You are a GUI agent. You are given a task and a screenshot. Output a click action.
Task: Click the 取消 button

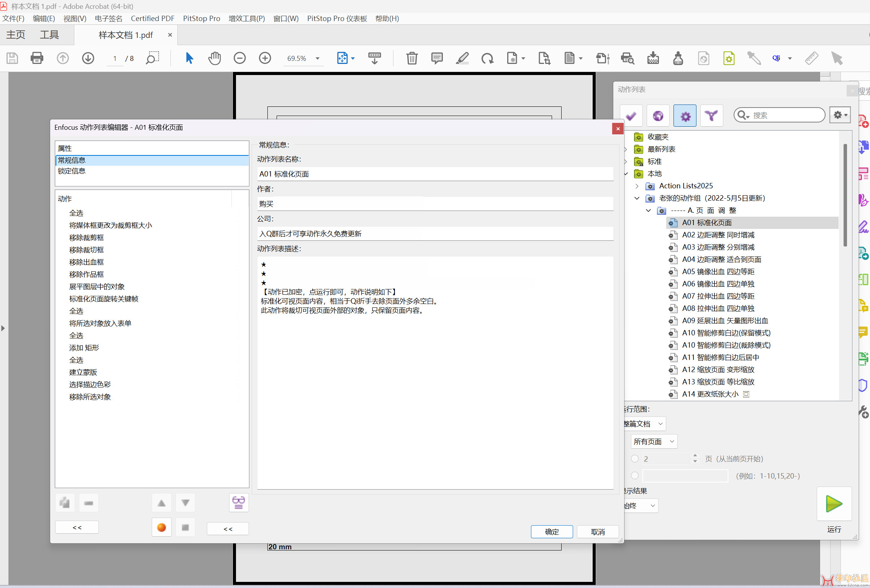[598, 532]
